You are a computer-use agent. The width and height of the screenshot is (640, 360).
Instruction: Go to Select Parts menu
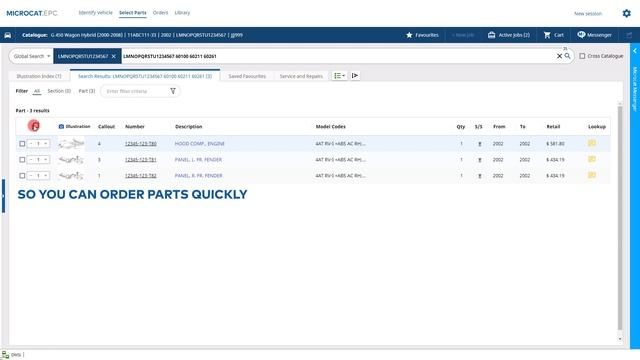(132, 13)
